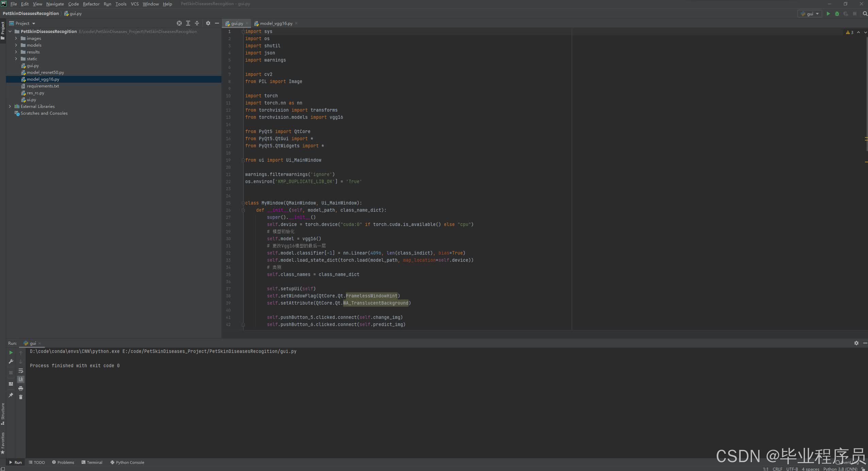868x471 pixels.
Task: Click Select Opened File crosshair icon
Action: [179, 23]
